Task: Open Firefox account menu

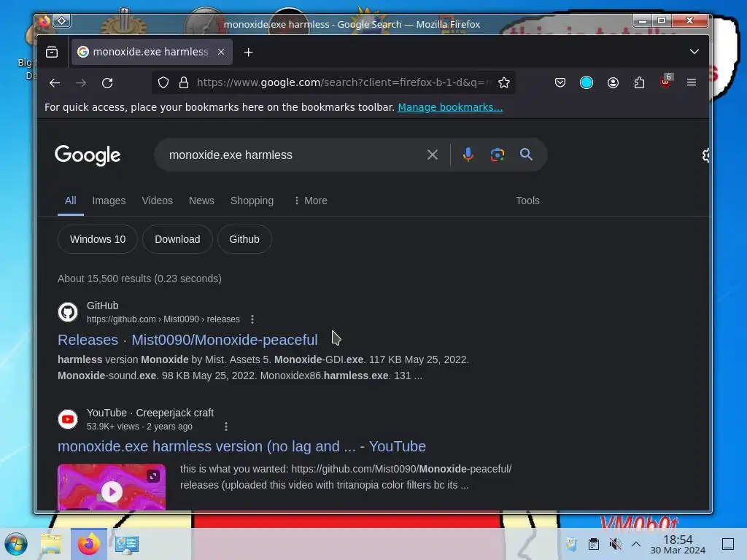Action: pos(613,83)
